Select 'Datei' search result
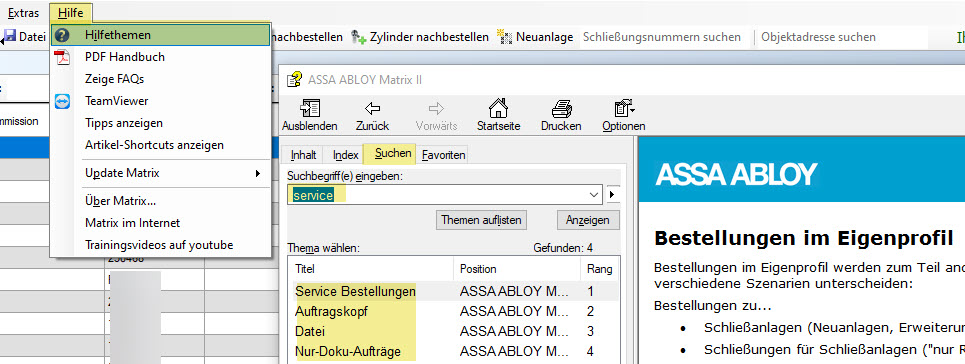965x364 pixels. (x=310, y=332)
